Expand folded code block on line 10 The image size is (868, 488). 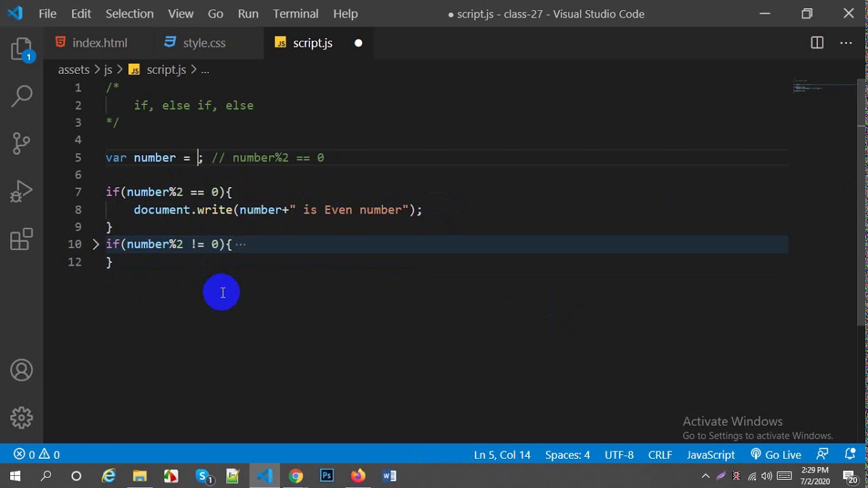(x=96, y=244)
